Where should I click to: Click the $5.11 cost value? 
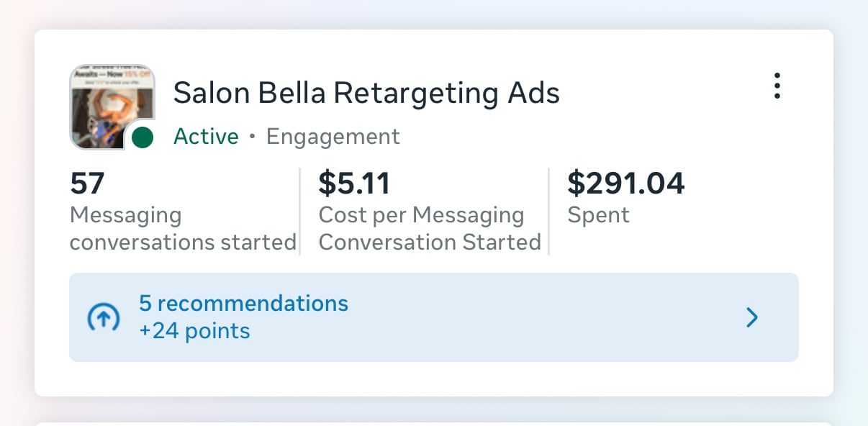(354, 183)
